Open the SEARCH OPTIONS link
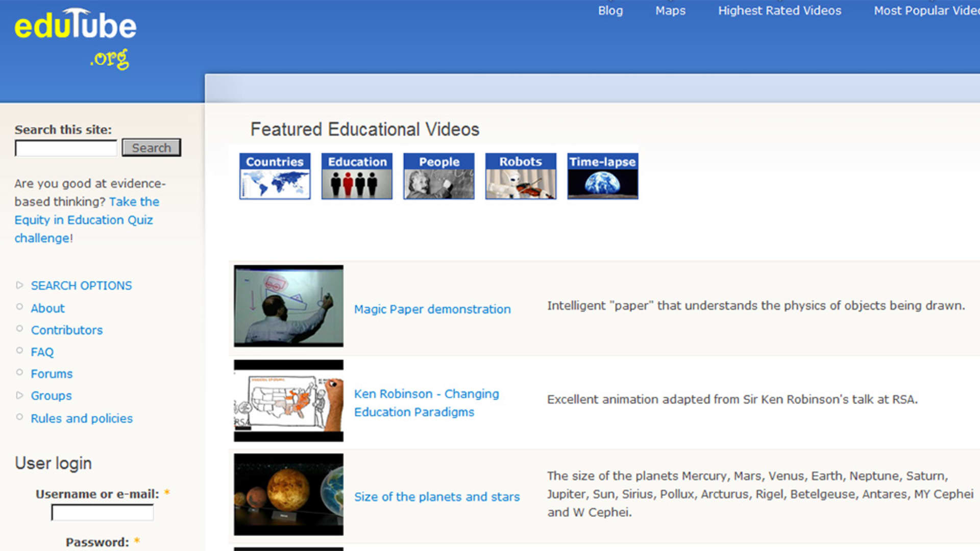Viewport: 980px width, 551px height. pos(81,285)
